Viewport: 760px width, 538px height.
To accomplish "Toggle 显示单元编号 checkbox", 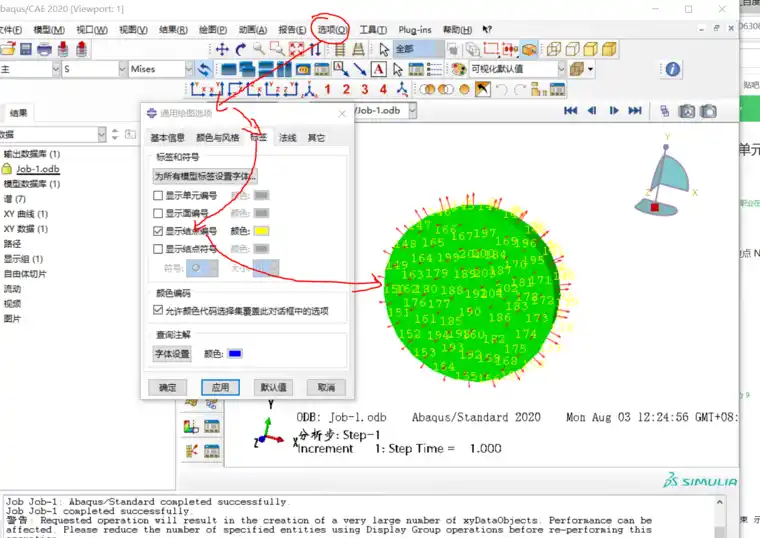I will coord(158,195).
